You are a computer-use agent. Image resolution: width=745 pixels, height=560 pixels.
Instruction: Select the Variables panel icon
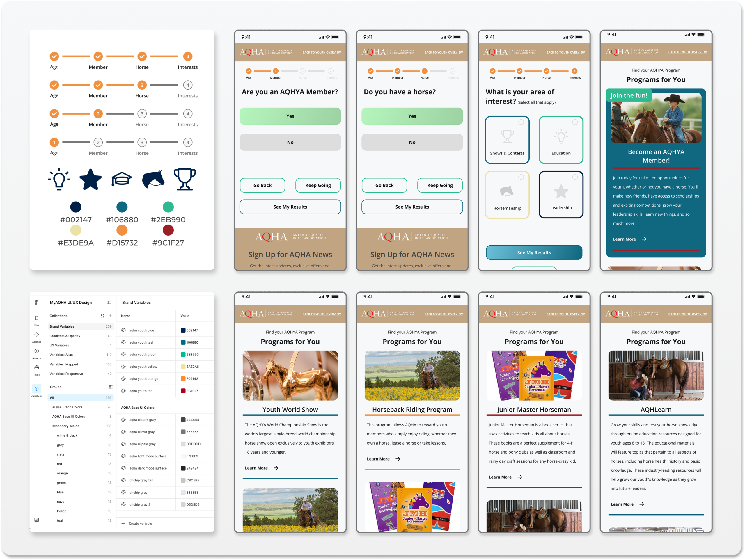tap(36, 389)
